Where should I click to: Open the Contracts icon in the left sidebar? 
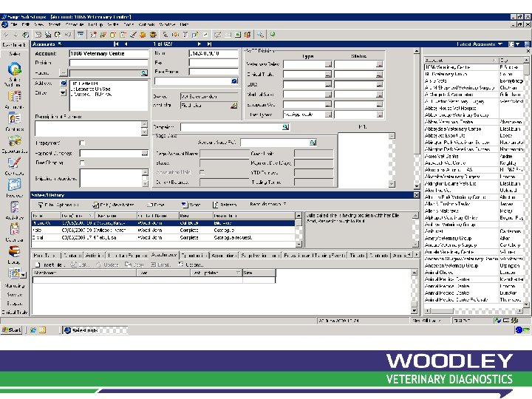pos(14,163)
